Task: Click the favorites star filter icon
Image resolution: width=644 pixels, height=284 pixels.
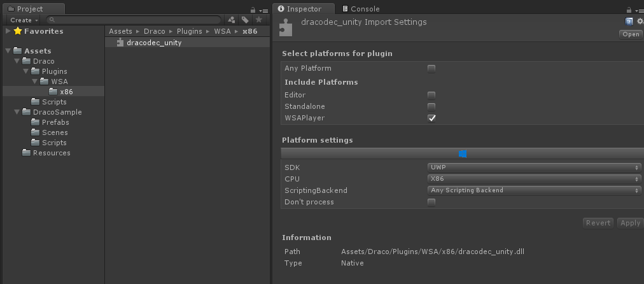Action: [x=259, y=20]
